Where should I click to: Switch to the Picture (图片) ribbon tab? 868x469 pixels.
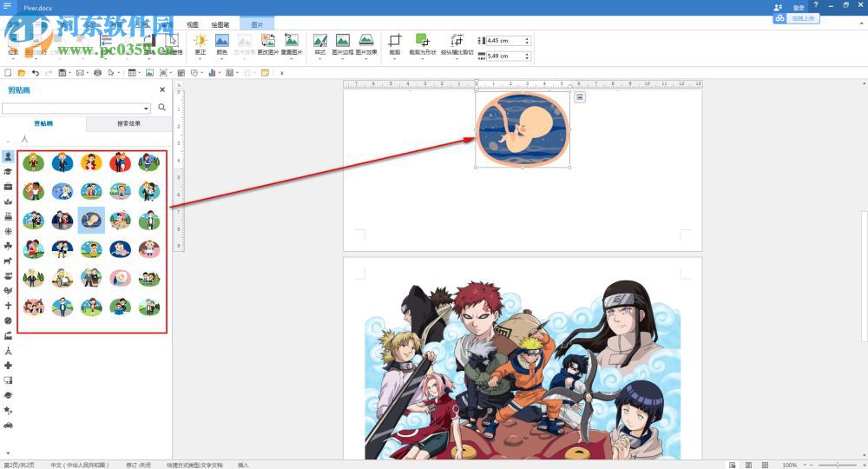coord(257,25)
